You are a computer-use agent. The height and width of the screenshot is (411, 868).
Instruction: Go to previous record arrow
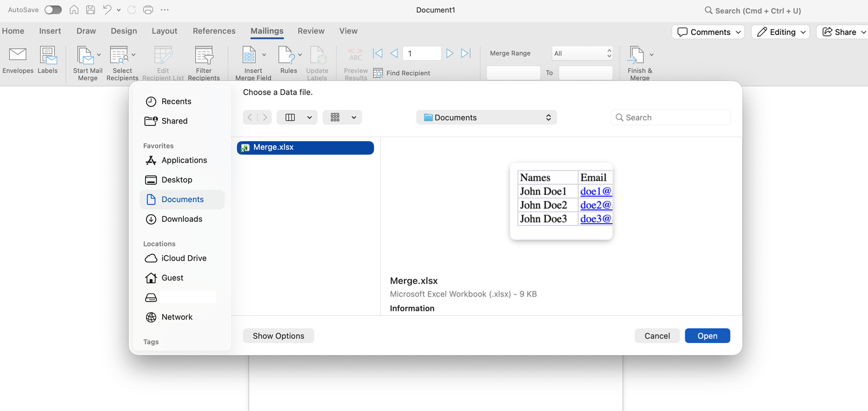tap(394, 53)
